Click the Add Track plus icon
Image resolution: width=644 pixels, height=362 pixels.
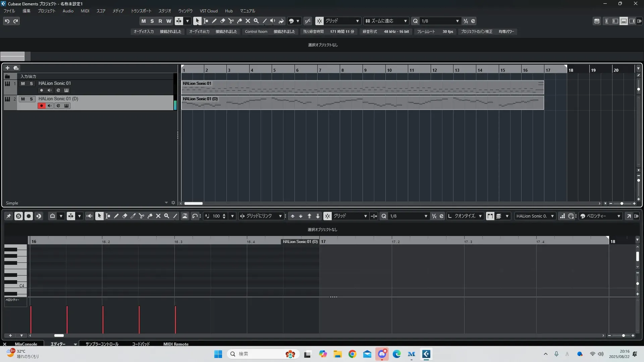pyautogui.click(x=7, y=68)
